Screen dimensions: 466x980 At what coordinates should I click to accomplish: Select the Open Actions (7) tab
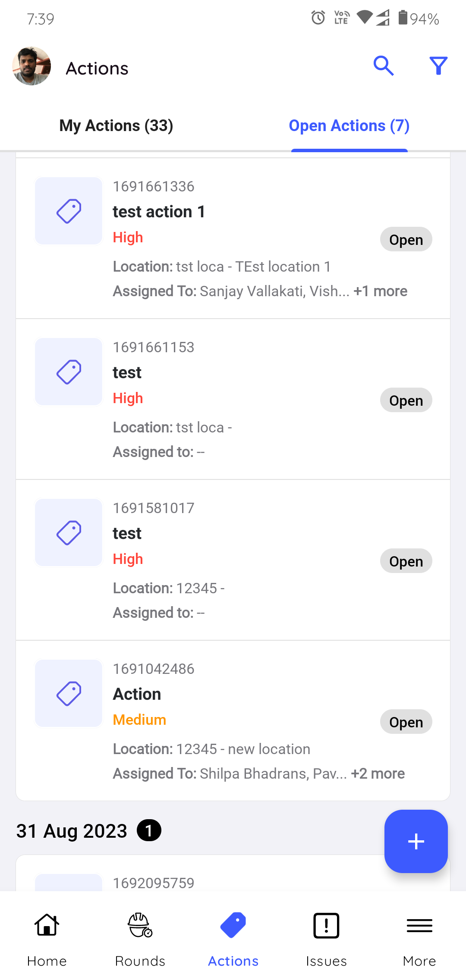coord(349,126)
